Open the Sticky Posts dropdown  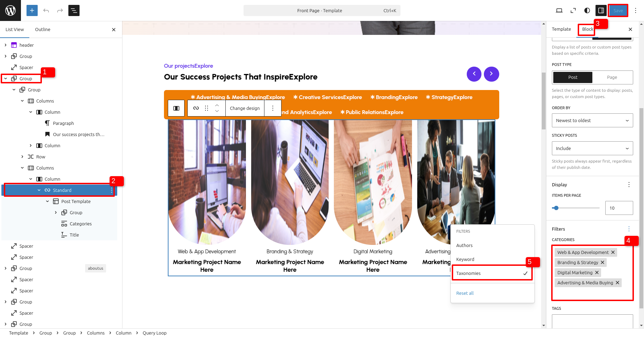pyautogui.click(x=592, y=148)
